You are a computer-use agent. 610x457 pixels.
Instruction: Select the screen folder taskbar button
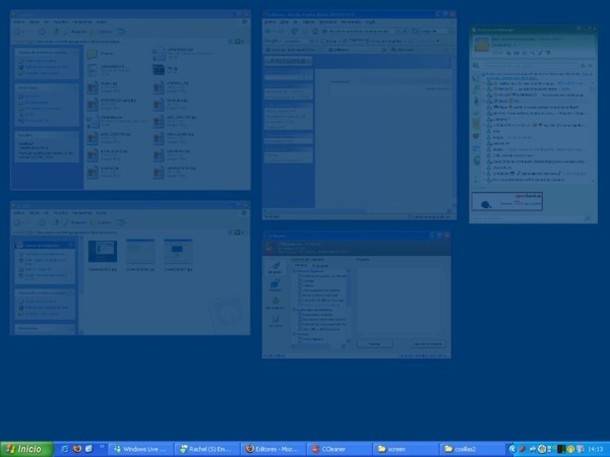(x=405, y=449)
